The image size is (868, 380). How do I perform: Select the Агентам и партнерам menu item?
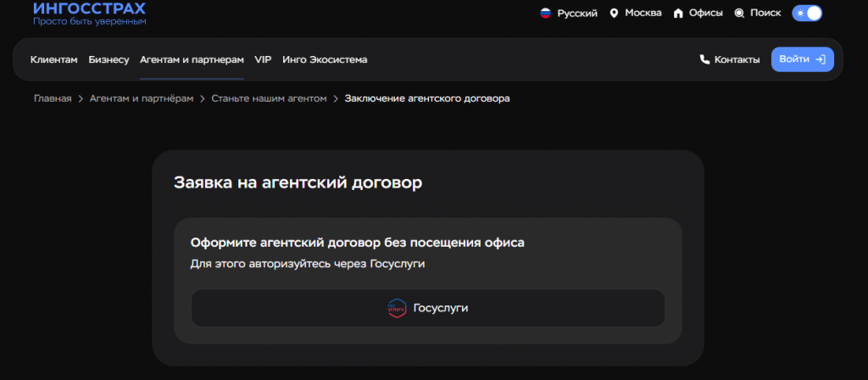[x=192, y=59]
